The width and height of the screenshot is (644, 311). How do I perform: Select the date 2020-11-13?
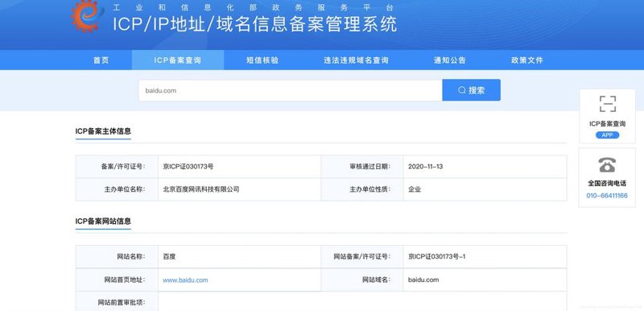[426, 167]
